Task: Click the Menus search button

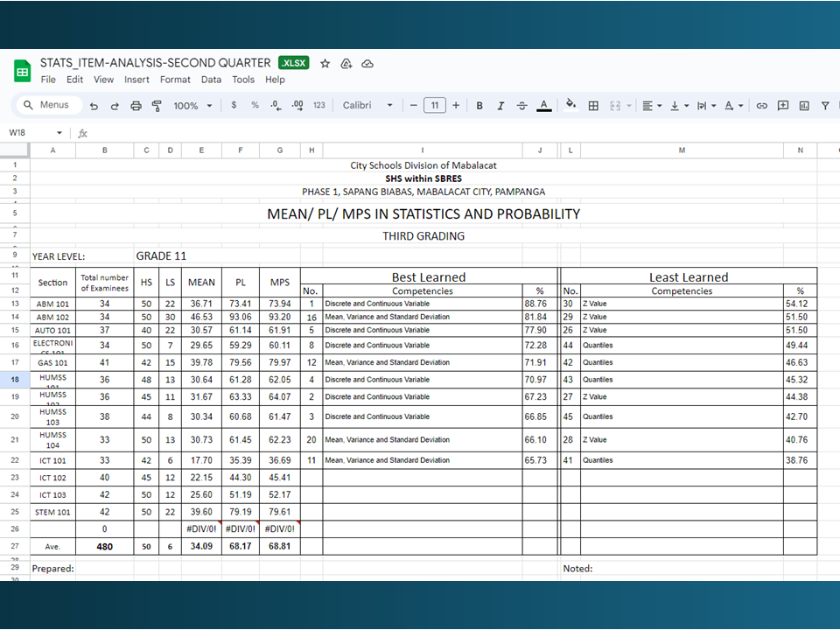Action: (x=48, y=106)
